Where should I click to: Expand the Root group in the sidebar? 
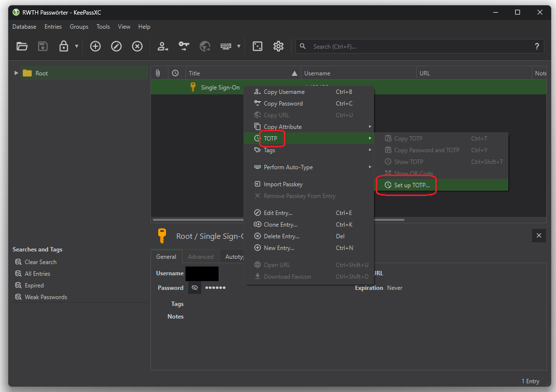(x=16, y=73)
